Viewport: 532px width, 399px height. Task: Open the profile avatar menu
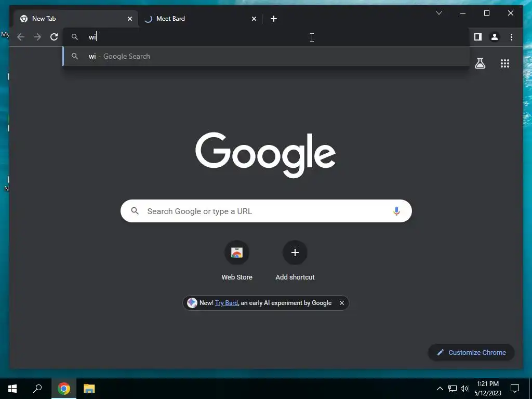tap(495, 37)
